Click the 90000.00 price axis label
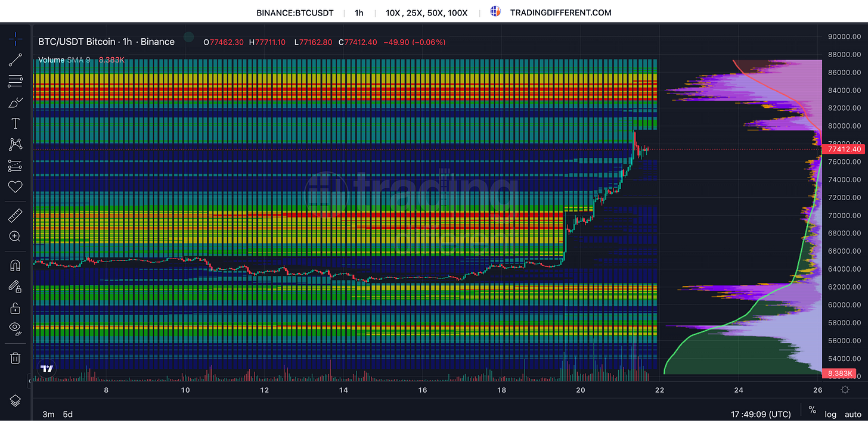 point(845,36)
